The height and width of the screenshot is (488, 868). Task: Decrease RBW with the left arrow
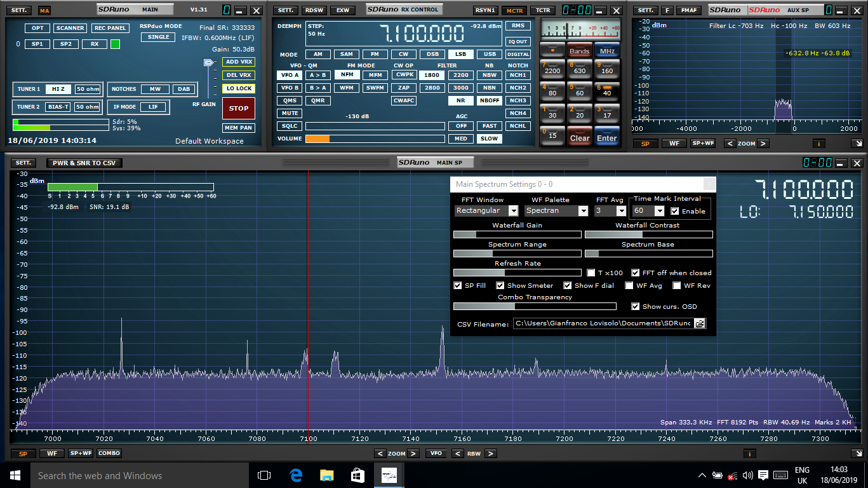pyautogui.click(x=457, y=453)
